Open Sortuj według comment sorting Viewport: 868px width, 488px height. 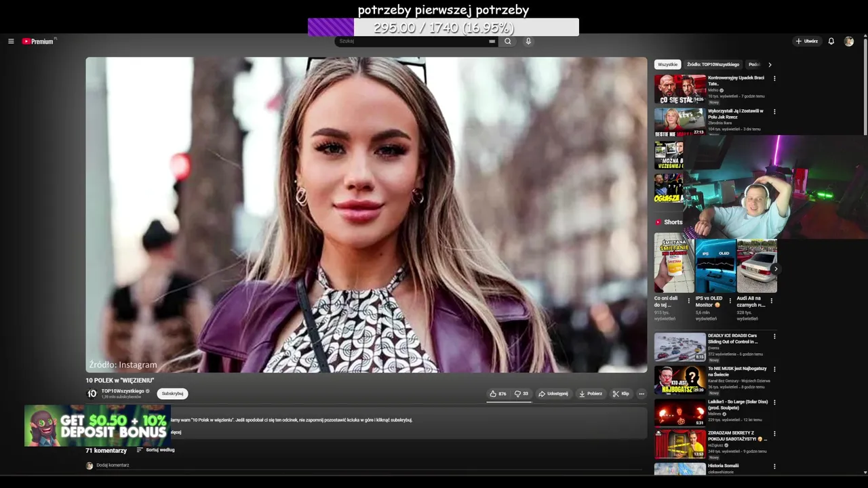click(x=155, y=450)
